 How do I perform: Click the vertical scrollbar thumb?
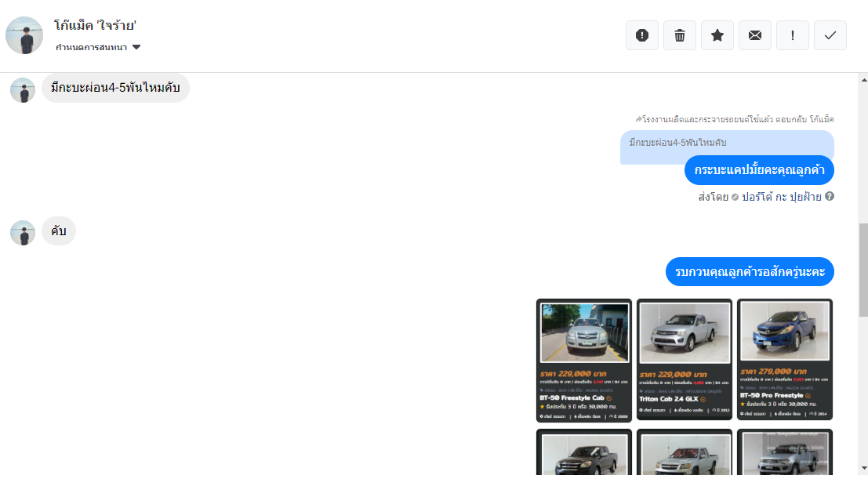863,270
